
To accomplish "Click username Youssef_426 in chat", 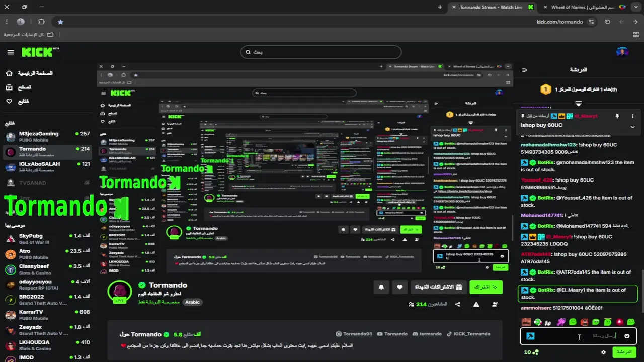I will (537, 180).
